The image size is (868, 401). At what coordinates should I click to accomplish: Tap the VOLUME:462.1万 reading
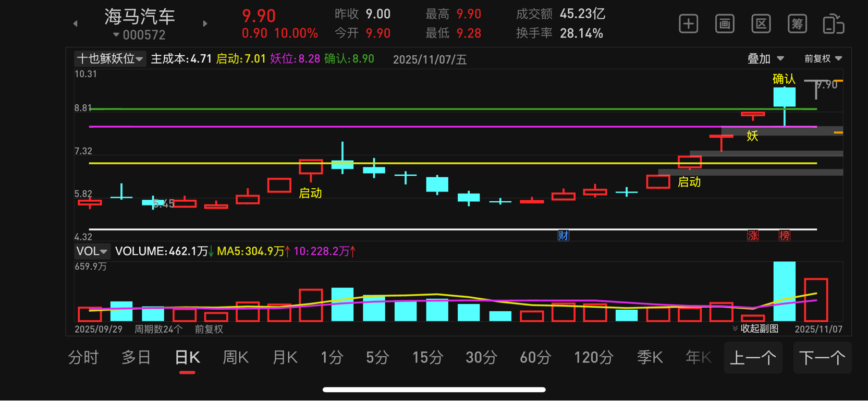pos(162,251)
